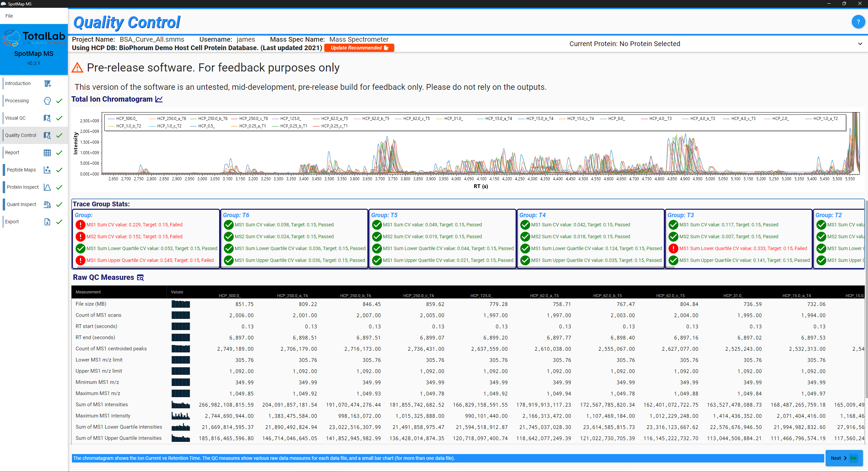Click the Values column header
Image resolution: width=868 pixels, height=472 pixels.
[x=177, y=292]
